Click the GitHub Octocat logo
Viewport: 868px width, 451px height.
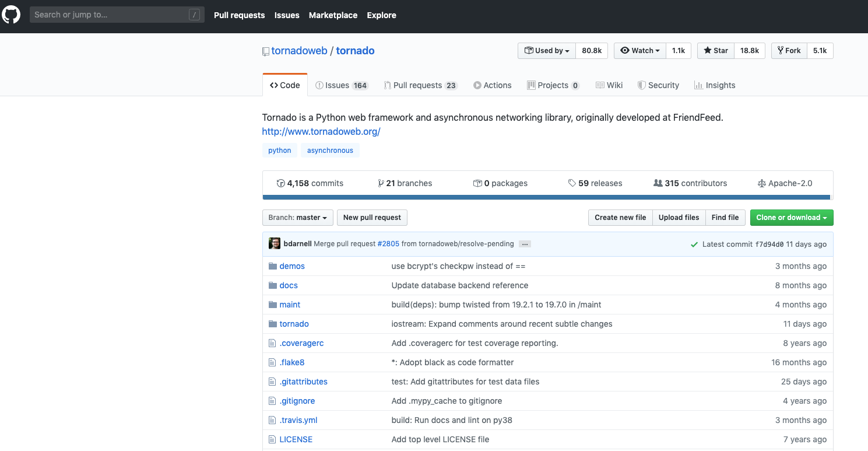pyautogui.click(x=11, y=15)
